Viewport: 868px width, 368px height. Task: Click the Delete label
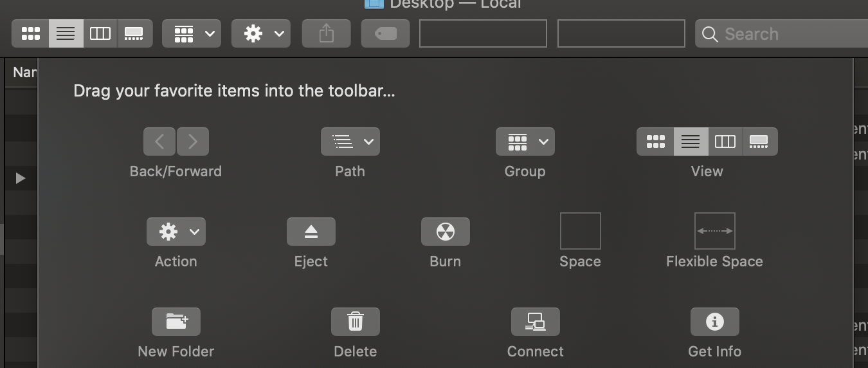click(x=356, y=351)
